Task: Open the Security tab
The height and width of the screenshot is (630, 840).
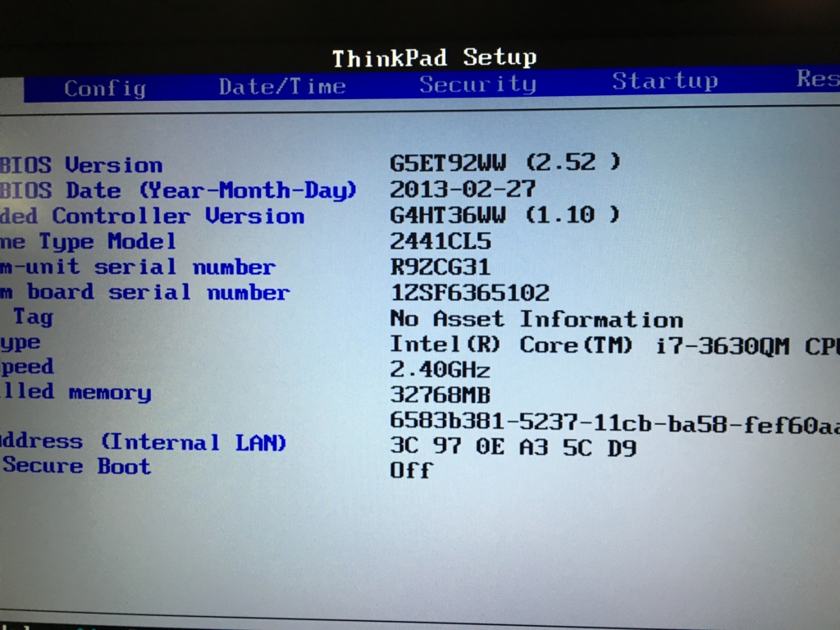Action: [478, 84]
